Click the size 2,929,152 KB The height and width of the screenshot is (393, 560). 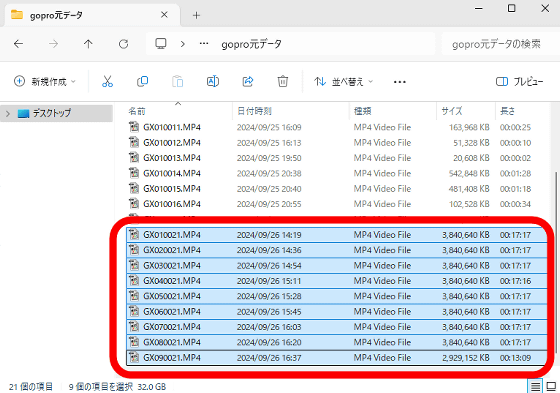tap(466, 358)
